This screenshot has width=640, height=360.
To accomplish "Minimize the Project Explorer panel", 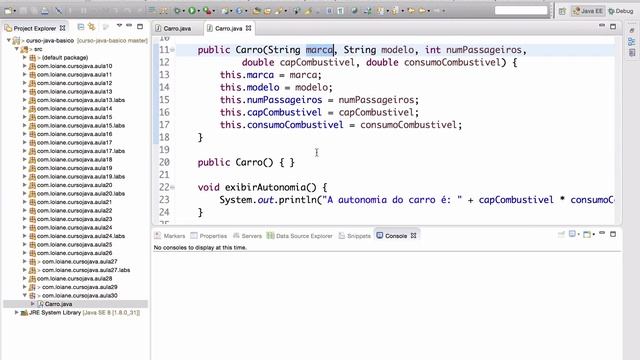I will click(x=129, y=26).
